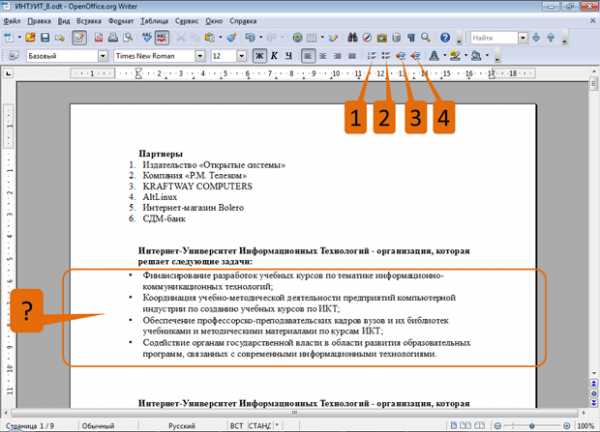Show Draw Functions icon
Viewport: 600px width, 432px height.
(x=333, y=37)
